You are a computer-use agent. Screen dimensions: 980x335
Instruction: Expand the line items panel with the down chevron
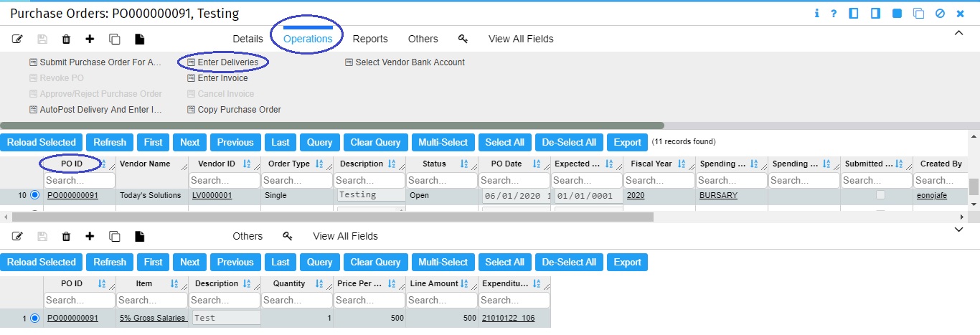[x=958, y=230]
